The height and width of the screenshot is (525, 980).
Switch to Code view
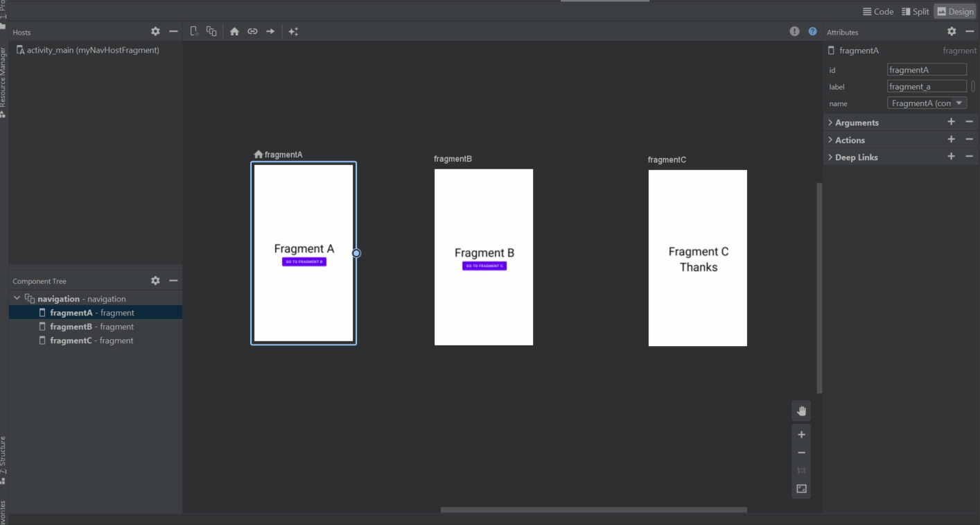pyautogui.click(x=877, y=11)
